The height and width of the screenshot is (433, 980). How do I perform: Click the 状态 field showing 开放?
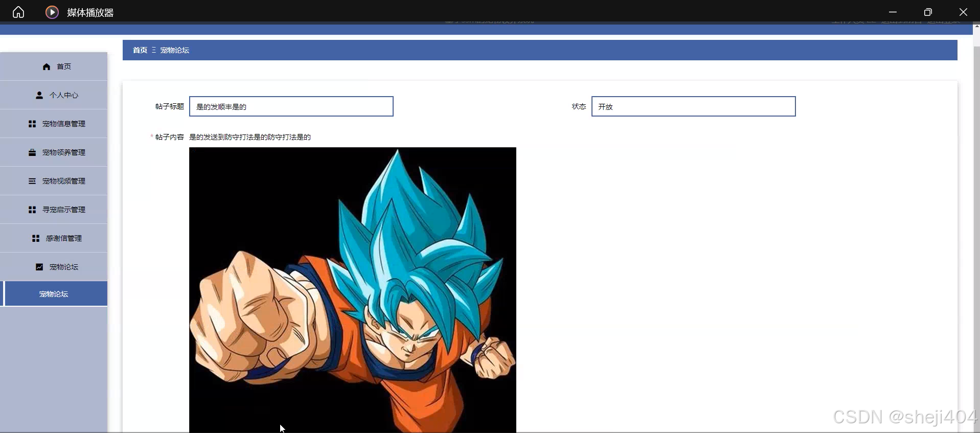(x=694, y=106)
